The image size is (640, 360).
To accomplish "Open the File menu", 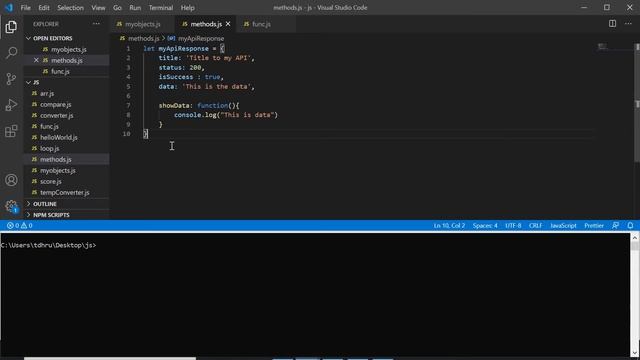I will 25,8.
